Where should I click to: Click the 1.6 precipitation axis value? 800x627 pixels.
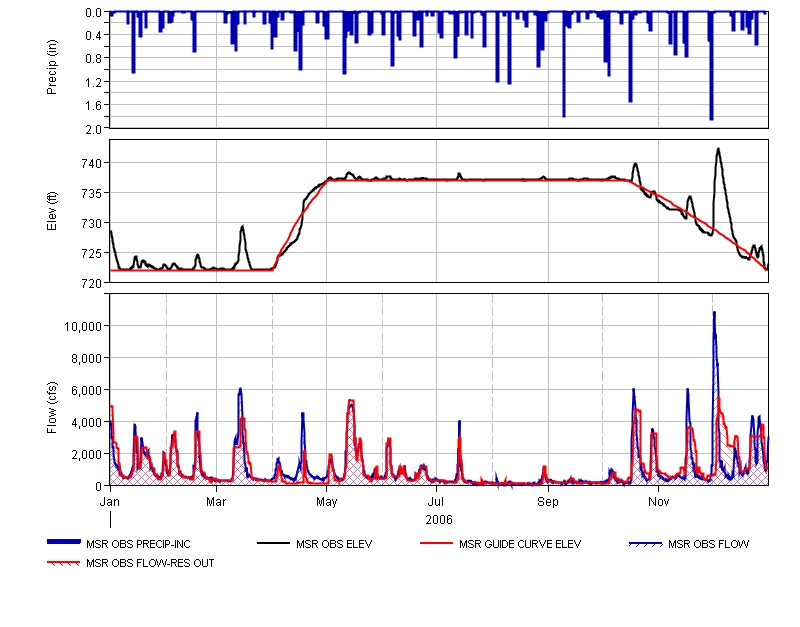pyautogui.click(x=93, y=106)
